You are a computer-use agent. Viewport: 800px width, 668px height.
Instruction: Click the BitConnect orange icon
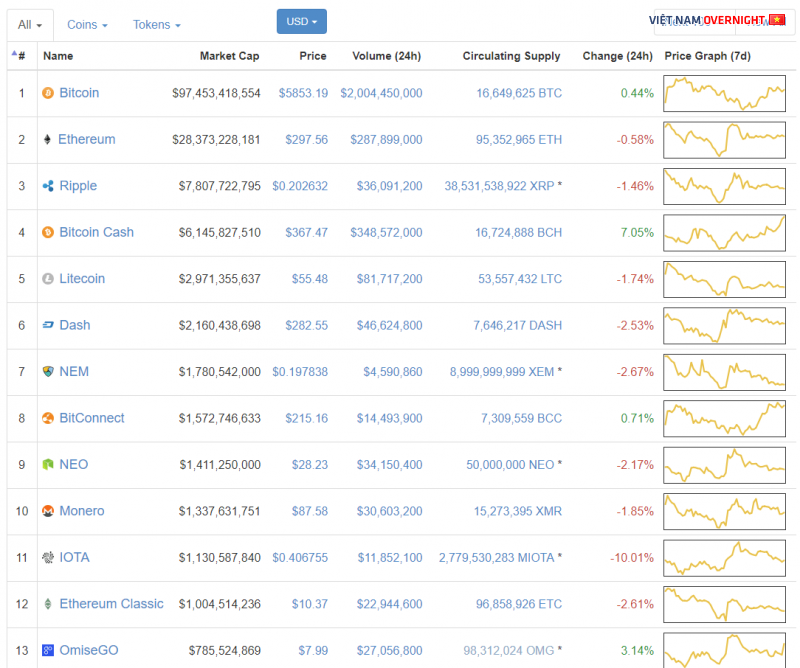click(48, 418)
